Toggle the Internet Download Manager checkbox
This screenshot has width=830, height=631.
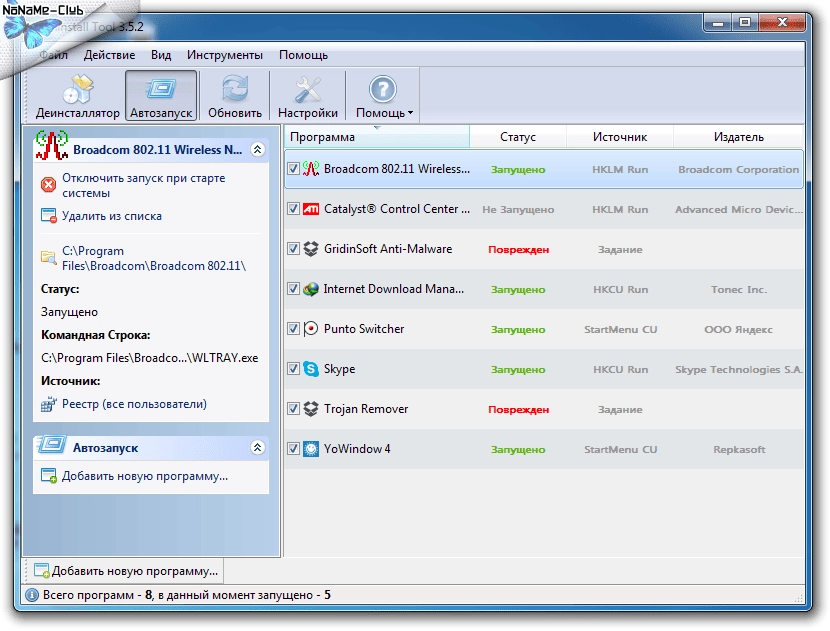(x=293, y=289)
